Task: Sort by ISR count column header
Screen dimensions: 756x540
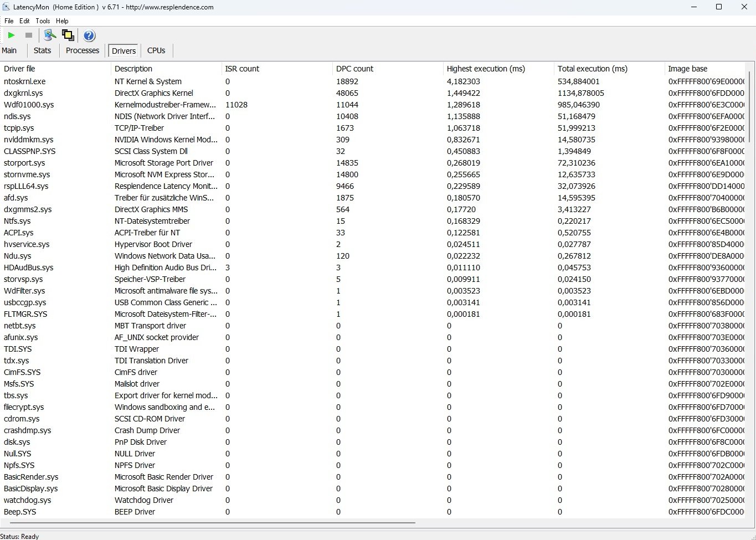Action: (277, 69)
